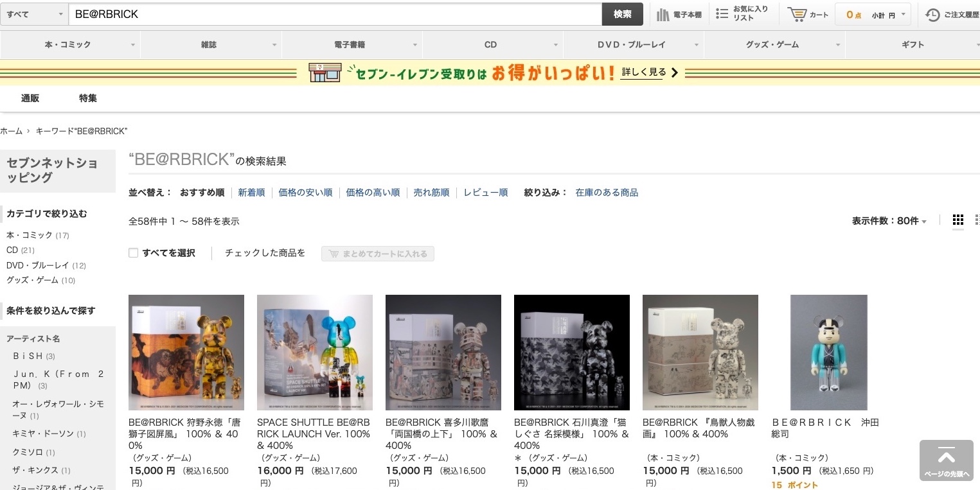Sort results by レビュー順

(x=486, y=193)
